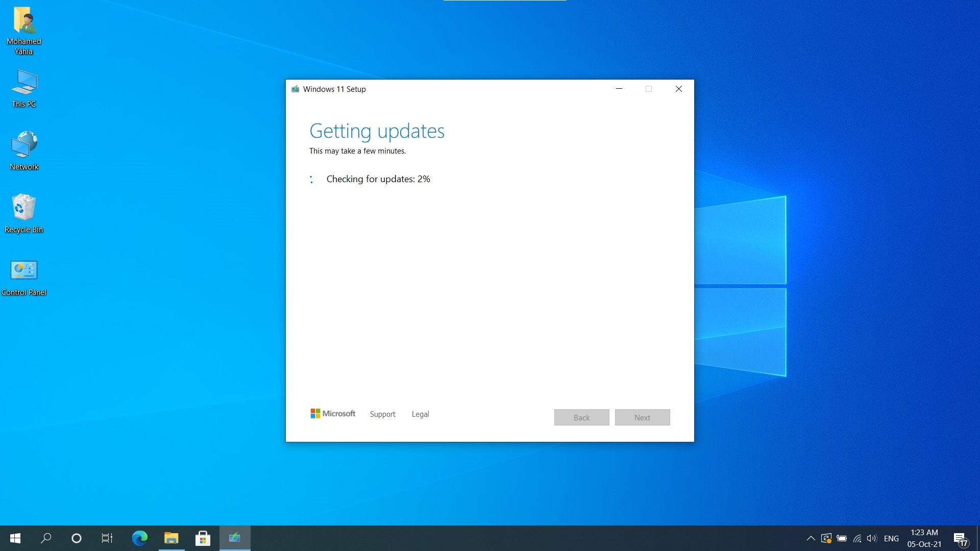
Task: Click the 'Checking for updates: 2%' text
Action: click(x=378, y=179)
